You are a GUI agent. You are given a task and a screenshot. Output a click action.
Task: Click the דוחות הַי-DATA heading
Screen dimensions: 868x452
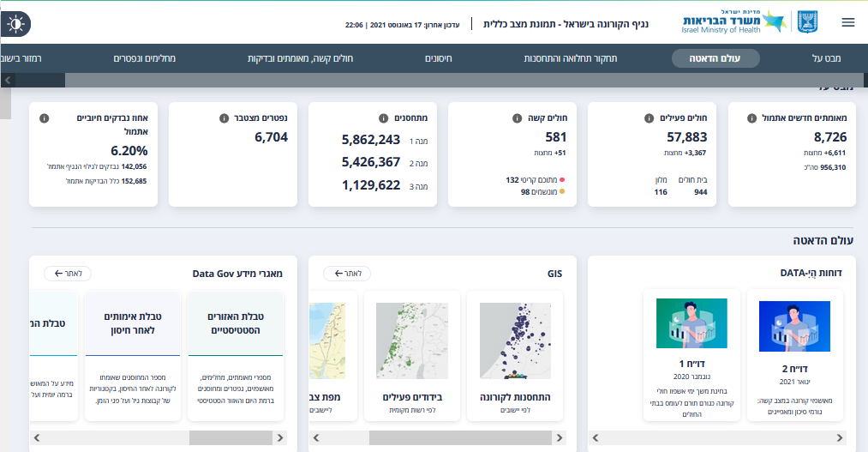tap(811, 273)
